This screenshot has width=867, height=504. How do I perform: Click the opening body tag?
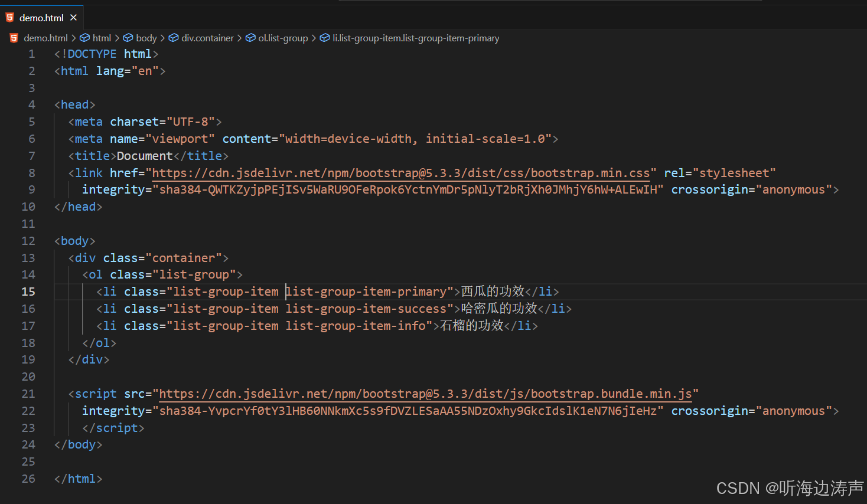(75, 241)
